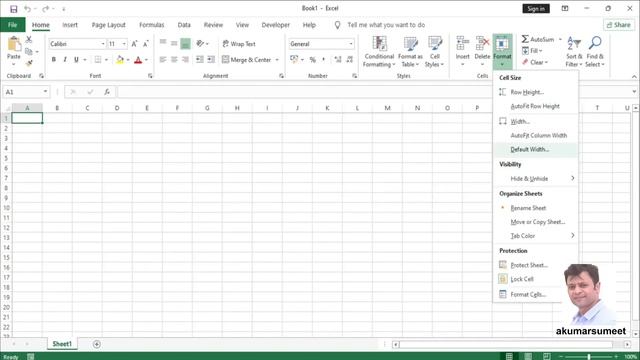
Task: Decrease font size with smaller A icon
Action: click(145, 44)
